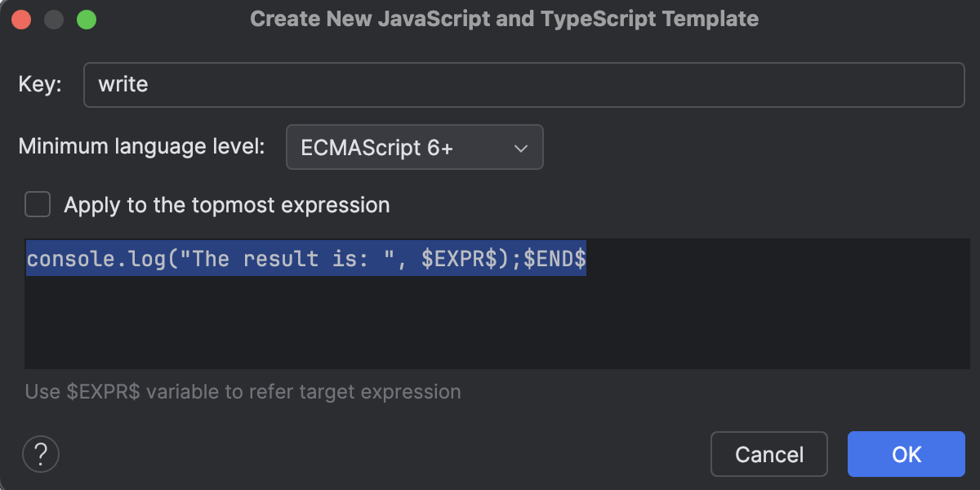This screenshot has height=490, width=980.
Task: Click the dialog title bar text
Action: point(505,18)
